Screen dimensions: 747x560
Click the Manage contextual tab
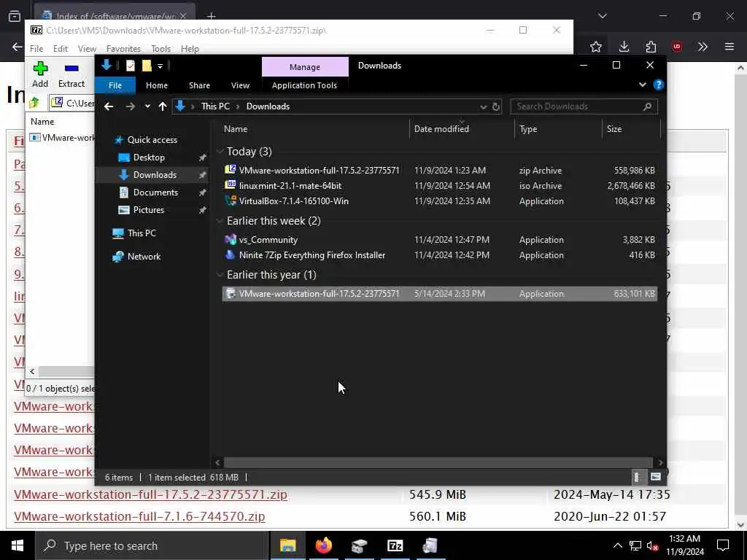click(305, 66)
